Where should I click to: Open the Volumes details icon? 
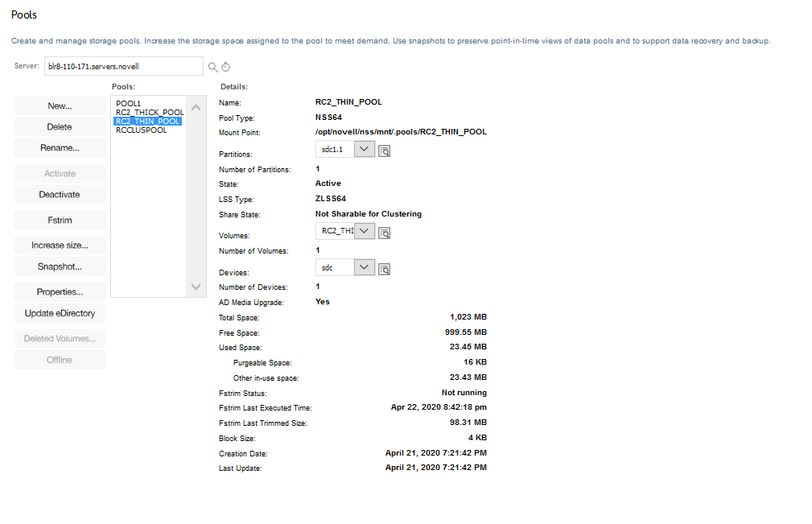(x=385, y=233)
